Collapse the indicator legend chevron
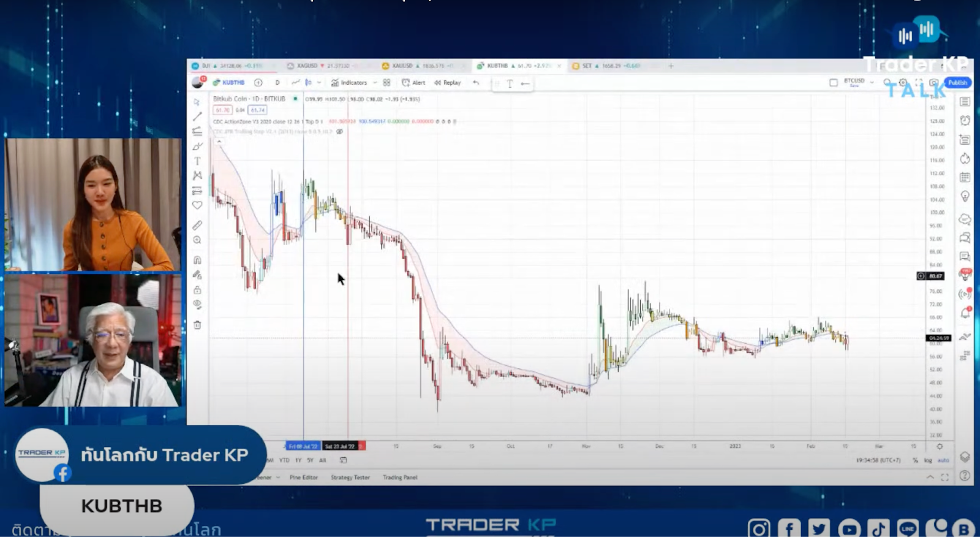980x537 pixels. pyautogui.click(x=219, y=142)
